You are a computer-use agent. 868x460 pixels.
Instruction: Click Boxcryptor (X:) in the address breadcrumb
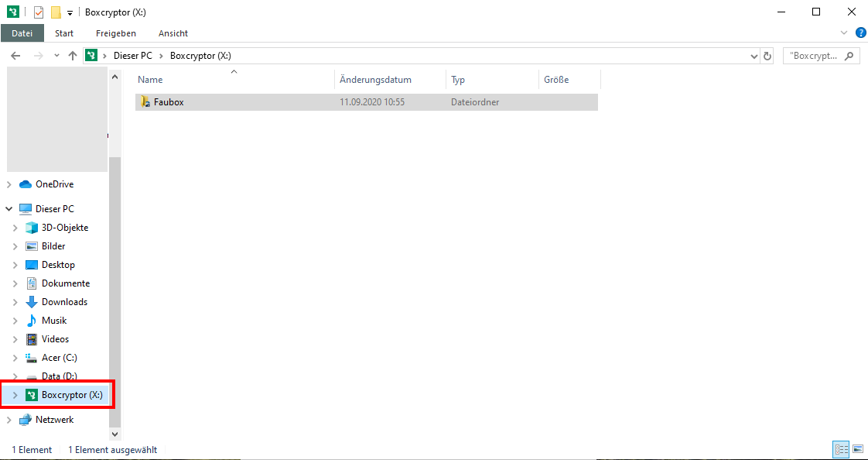pos(200,56)
